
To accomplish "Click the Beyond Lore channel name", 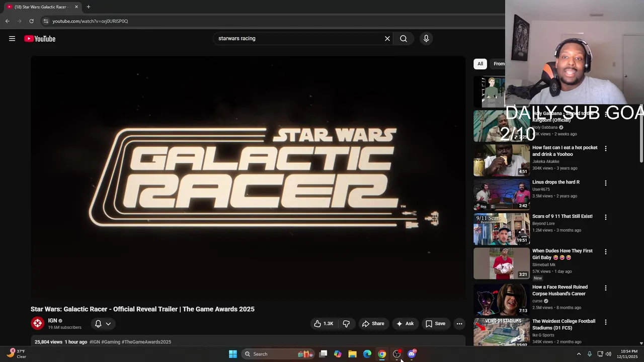I will click(x=543, y=223).
